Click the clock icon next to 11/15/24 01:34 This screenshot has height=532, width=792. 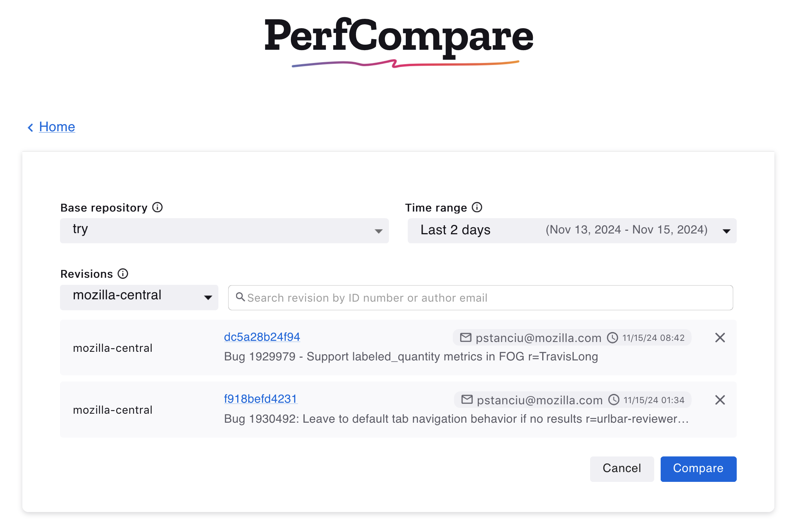614,400
